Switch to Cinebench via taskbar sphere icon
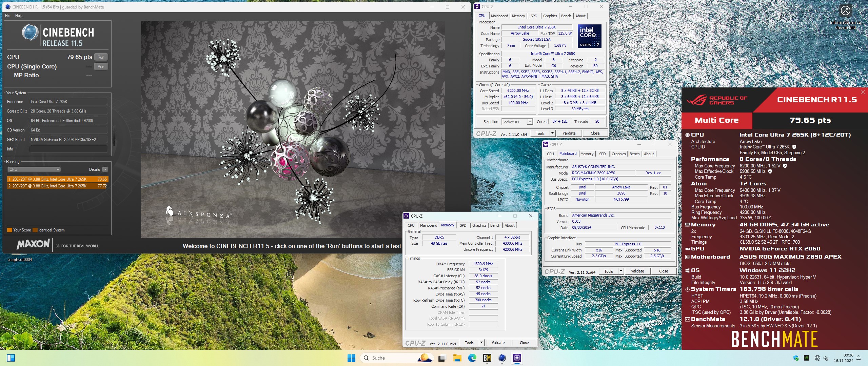Viewport: 868px width, 366px height. (502, 358)
